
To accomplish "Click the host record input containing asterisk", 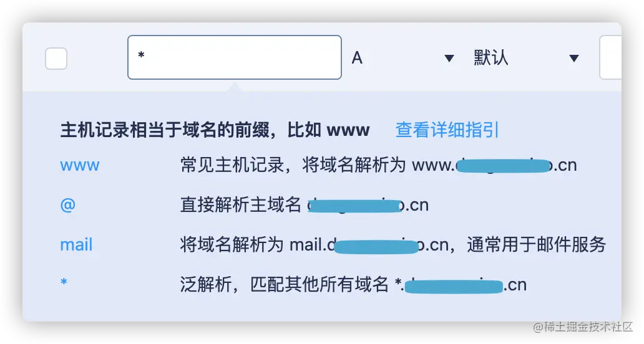I will 235,57.
